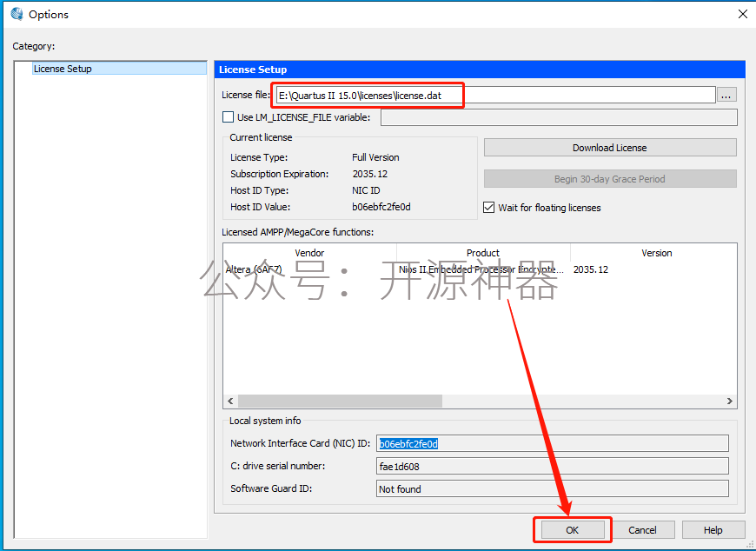Screen dimensions: 756x551
Task: Uncheck Wait for floating licenses
Action: pyautogui.click(x=489, y=208)
